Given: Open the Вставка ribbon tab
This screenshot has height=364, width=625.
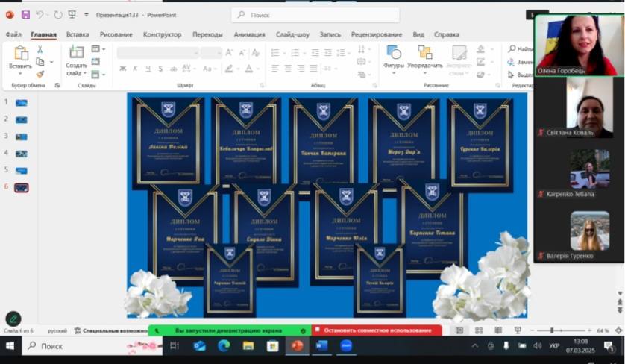Looking at the screenshot, I should coord(78,34).
